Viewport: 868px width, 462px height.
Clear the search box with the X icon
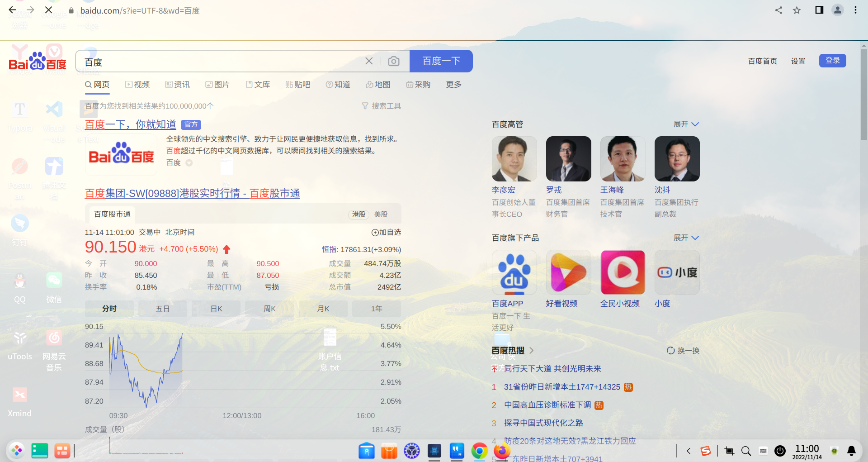369,61
